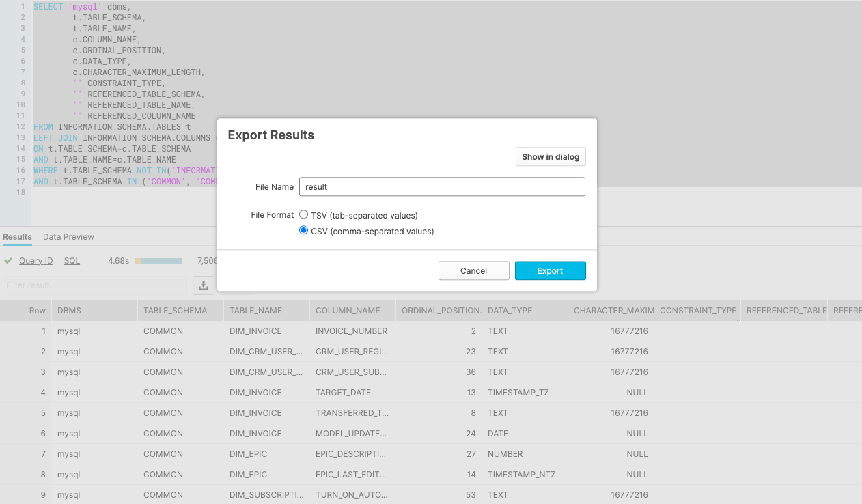Click the Export button

pos(550,271)
